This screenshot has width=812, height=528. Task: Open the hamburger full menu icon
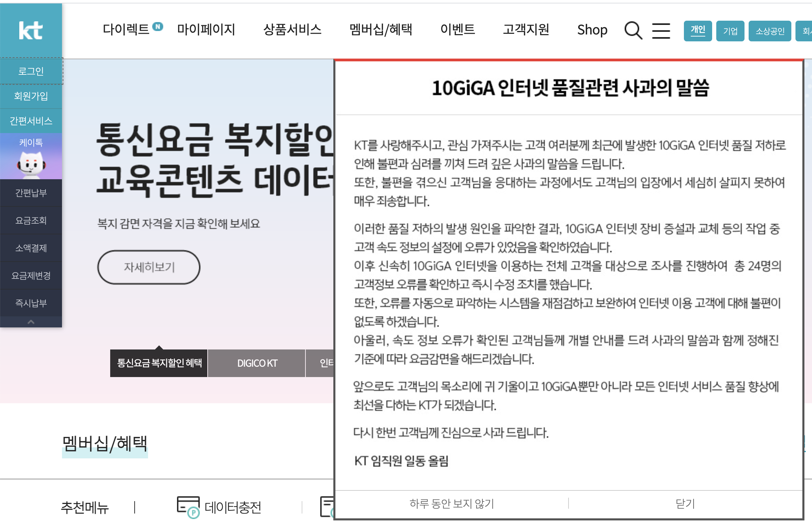coord(661,31)
